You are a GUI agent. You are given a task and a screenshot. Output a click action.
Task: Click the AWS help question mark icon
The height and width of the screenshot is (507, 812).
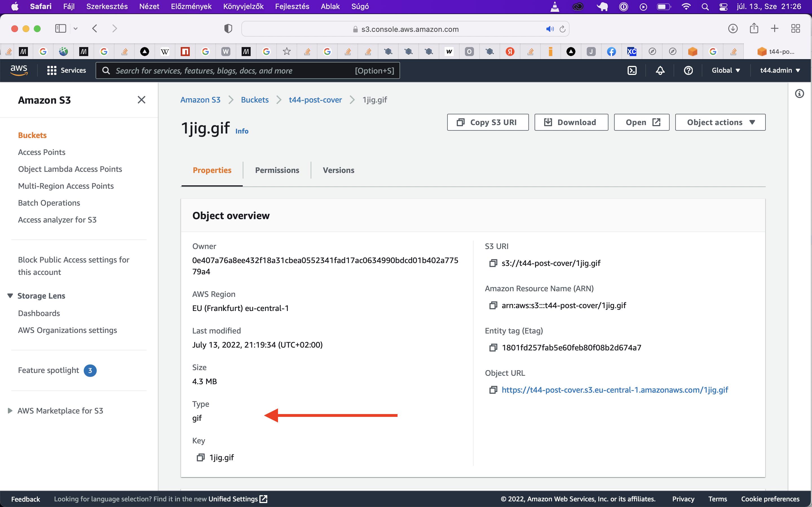click(689, 71)
